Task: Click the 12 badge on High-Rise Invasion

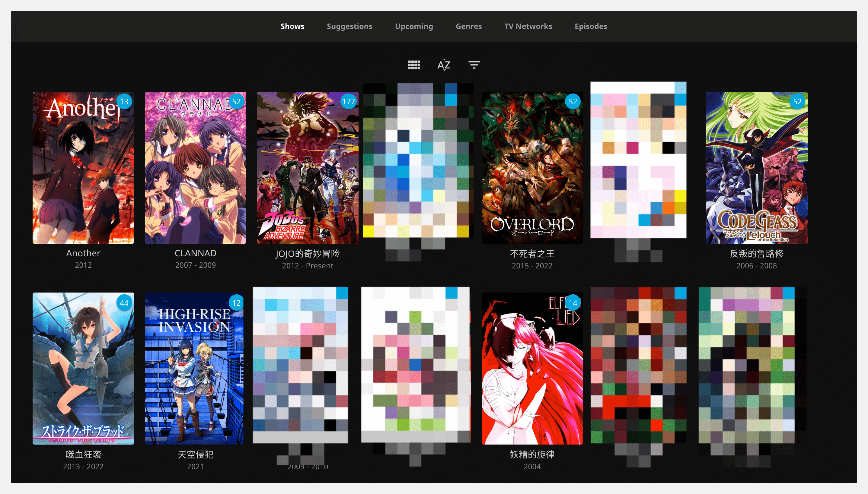Action: 236,303
